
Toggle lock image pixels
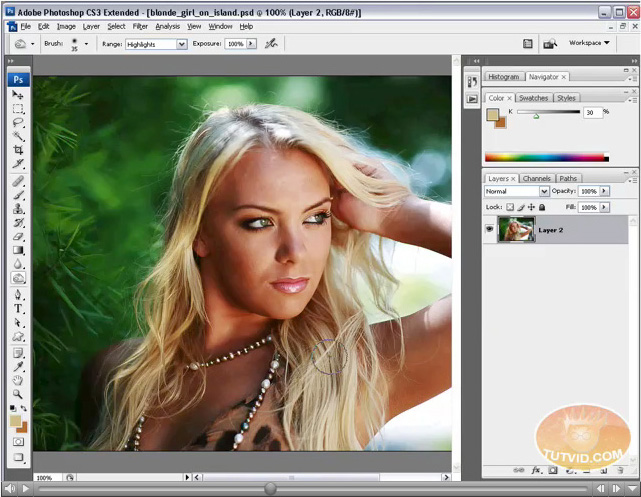520,207
